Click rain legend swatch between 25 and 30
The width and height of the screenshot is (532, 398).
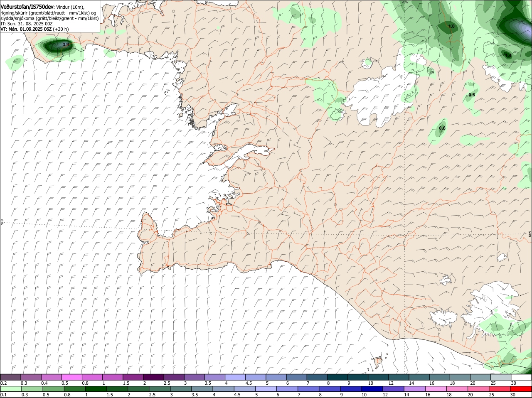[x=500, y=389]
